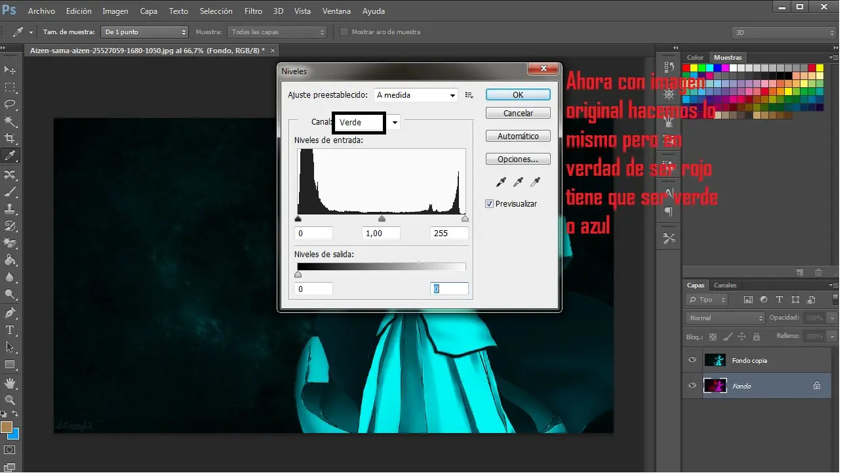Click the Opciones... button

pos(518,159)
